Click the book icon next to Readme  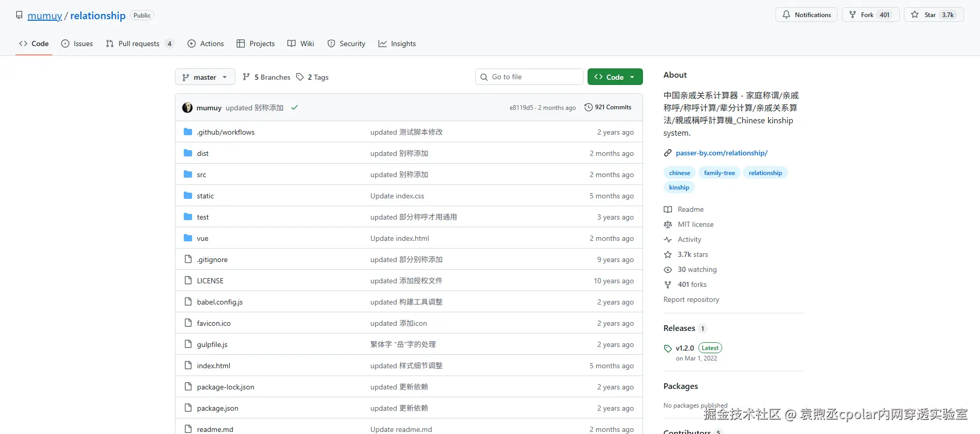668,209
